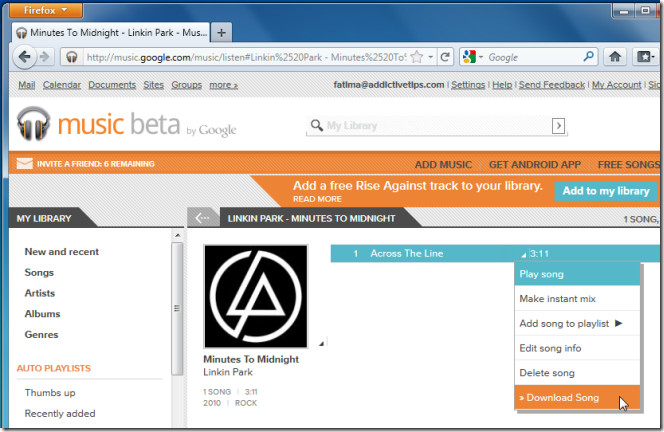Click the magnifier in Google search box
The height and width of the screenshot is (432, 664).
pyautogui.click(x=588, y=56)
